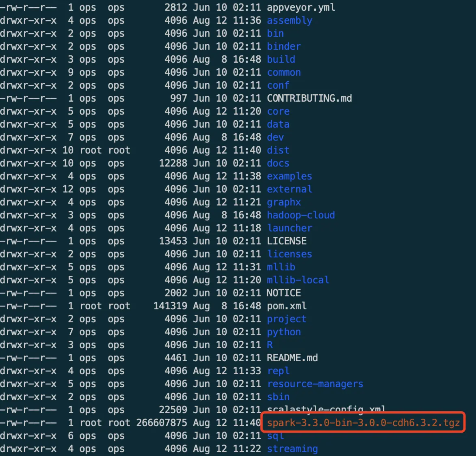Viewport: 476px width, 456px height.
Task: Open the dist directory
Action: [x=278, y=150]
